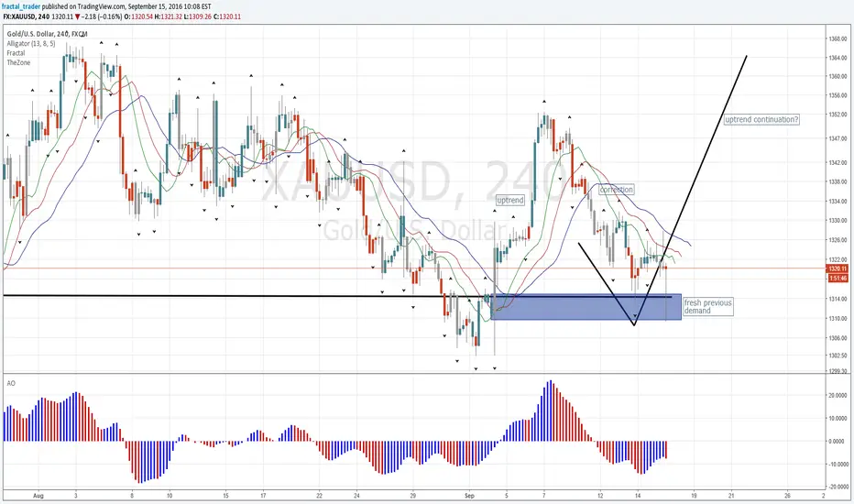Click the 1356.00 price axis label
This screenshot has width=854, height=504.
click(838, 95)
